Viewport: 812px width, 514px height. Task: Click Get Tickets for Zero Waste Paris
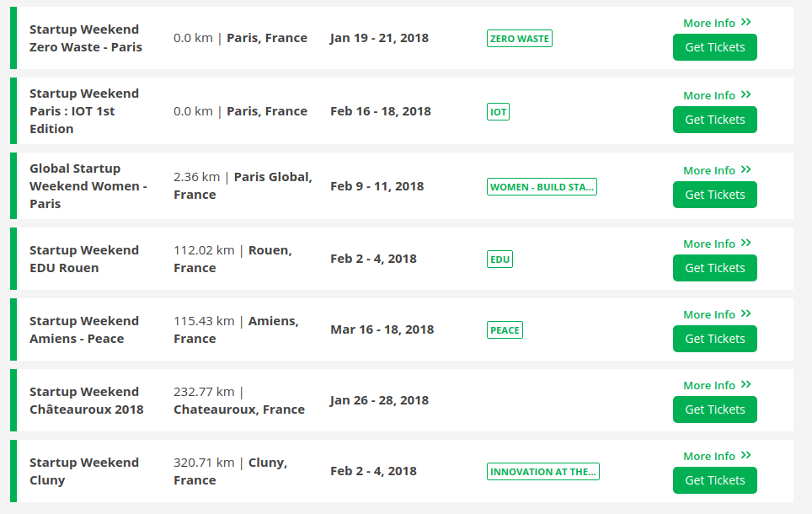point(714,47)
